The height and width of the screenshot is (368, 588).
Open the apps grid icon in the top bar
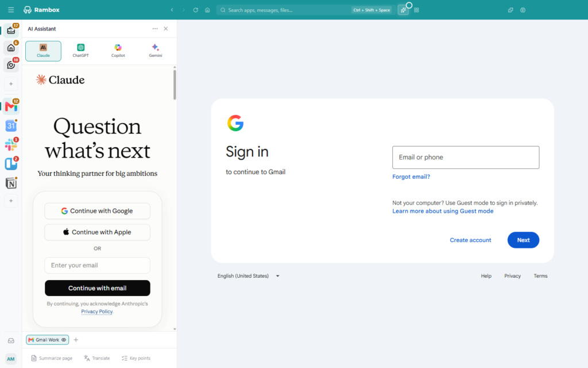pyautogui.click(x=416, y=10)
